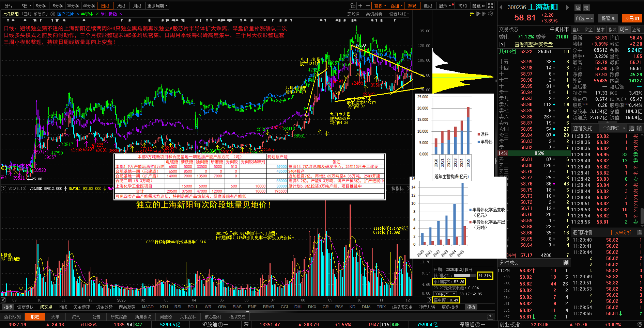Viewport: 644px width, 328px height.
Task: Click the 追 icon in 逐笔委托 header
Action: point(632,128)
